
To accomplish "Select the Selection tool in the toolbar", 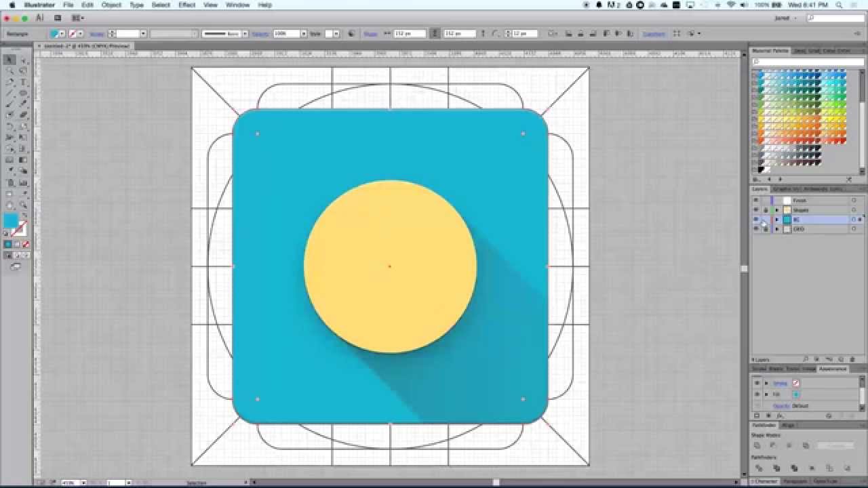I will tap(9, 60).
